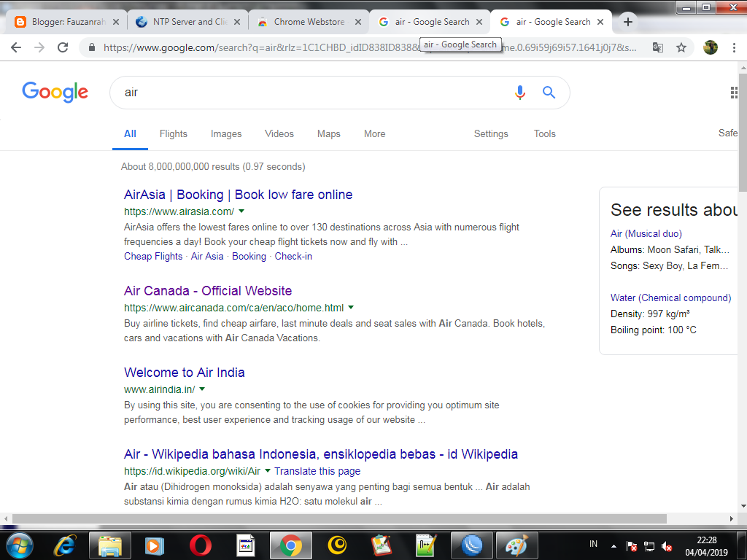Click the blue magnifier search button
This screenshot has width=747, height=560.
click(549, 93)
